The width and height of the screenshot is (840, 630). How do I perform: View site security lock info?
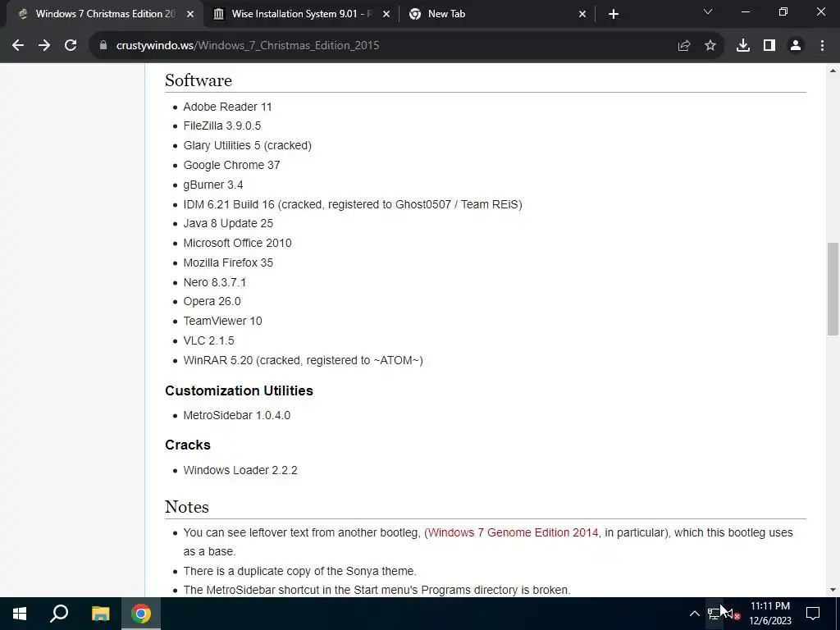[103, 46]
